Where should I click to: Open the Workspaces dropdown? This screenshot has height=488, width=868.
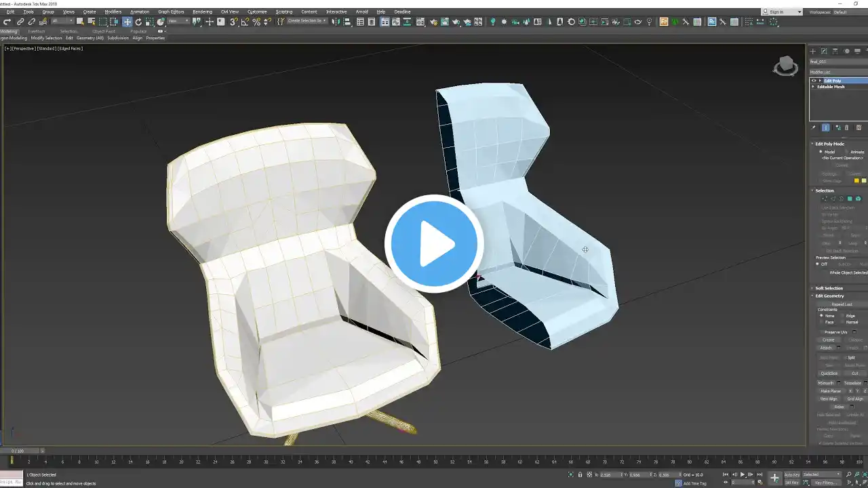848,12
